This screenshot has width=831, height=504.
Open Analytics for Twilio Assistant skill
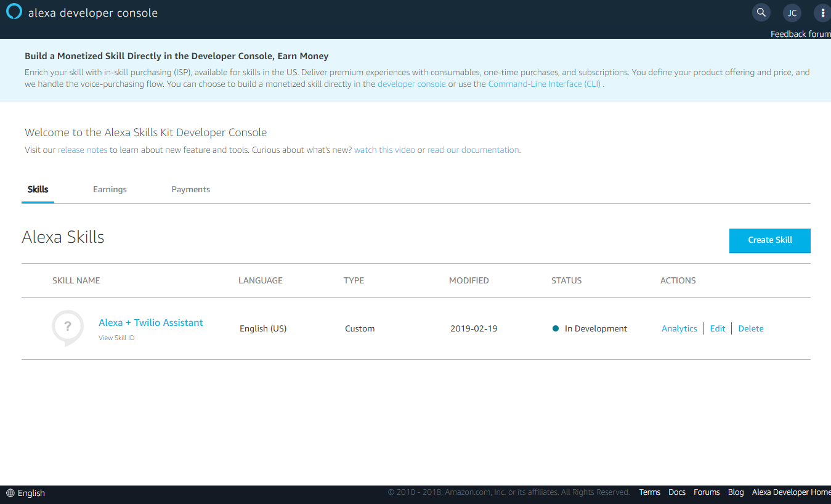click(x=679, y=328)
